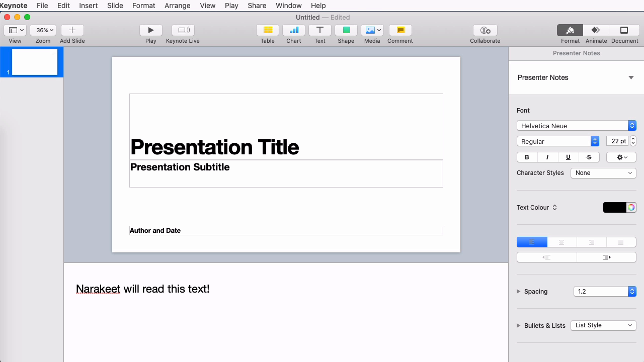Open the Collaborate button
The height and width of the screenshot is (362, 644).
485,30
